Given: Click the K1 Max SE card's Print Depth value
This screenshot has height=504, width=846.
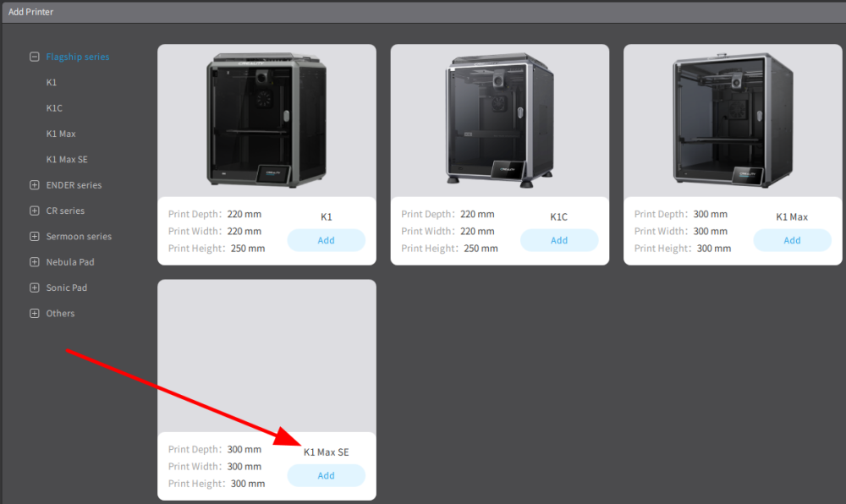Looking at the screenshot, I should coord(244,449).
